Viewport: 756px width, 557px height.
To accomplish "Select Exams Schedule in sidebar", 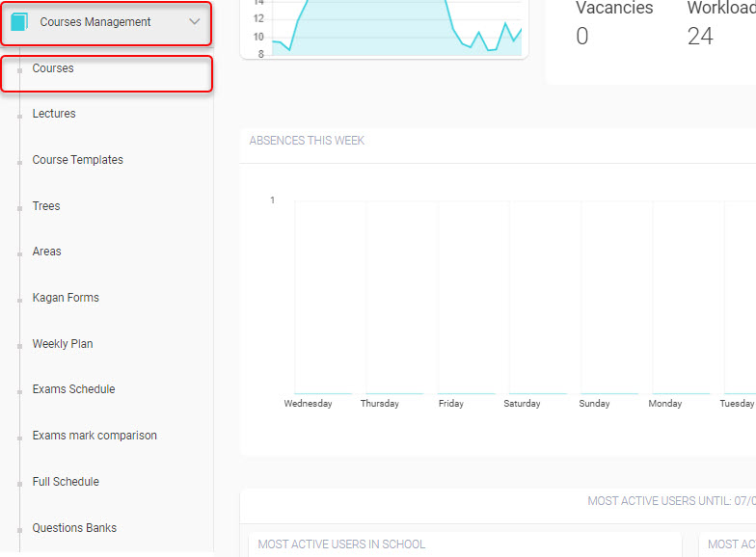I will coord(73,389).
